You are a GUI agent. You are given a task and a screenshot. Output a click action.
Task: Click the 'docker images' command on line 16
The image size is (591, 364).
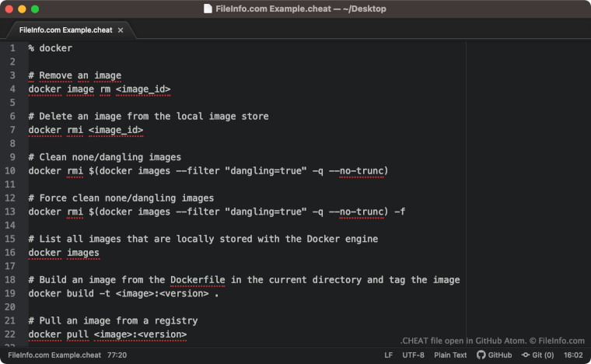tap(64, 253)
